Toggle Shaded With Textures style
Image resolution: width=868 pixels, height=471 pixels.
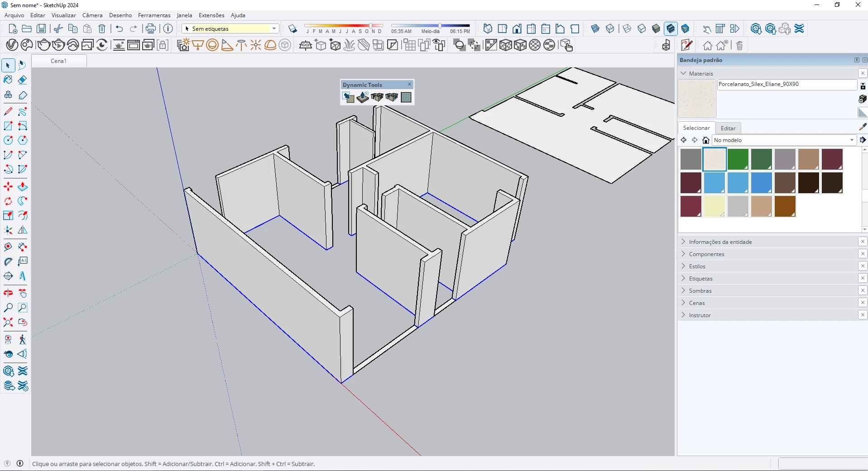click(x=671, y=29)
